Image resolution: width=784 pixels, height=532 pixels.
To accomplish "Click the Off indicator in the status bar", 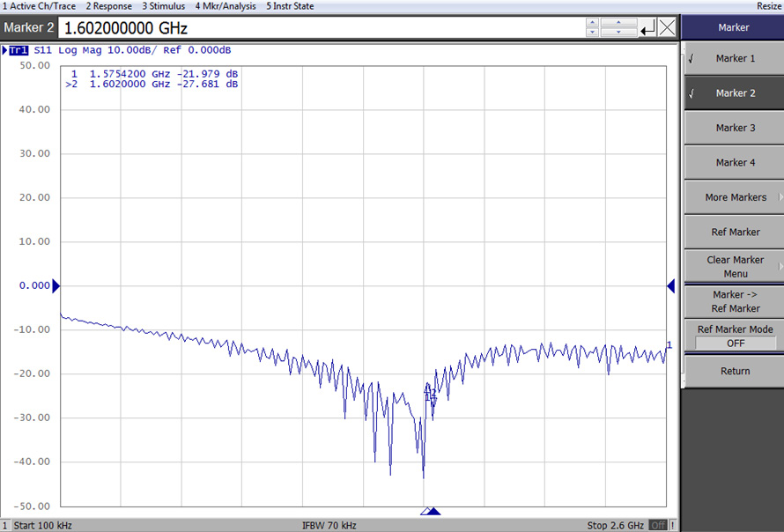I will [x=657, y=525].
